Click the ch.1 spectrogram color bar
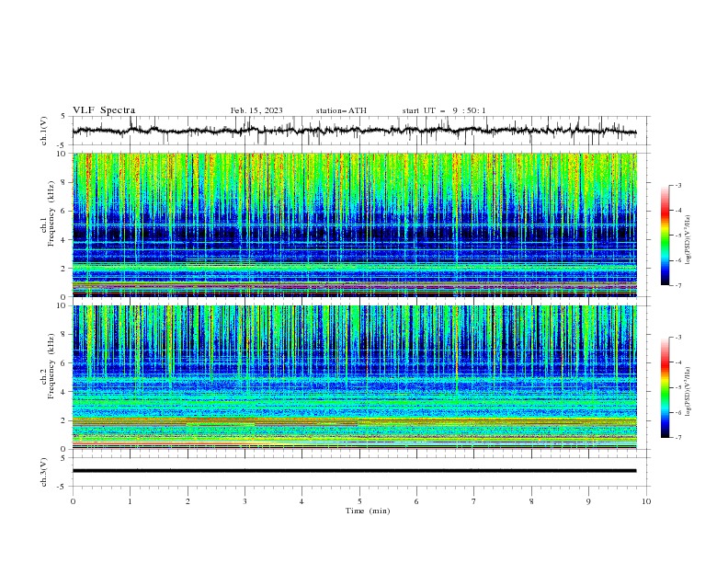728x563 pixels. point(665,236)
